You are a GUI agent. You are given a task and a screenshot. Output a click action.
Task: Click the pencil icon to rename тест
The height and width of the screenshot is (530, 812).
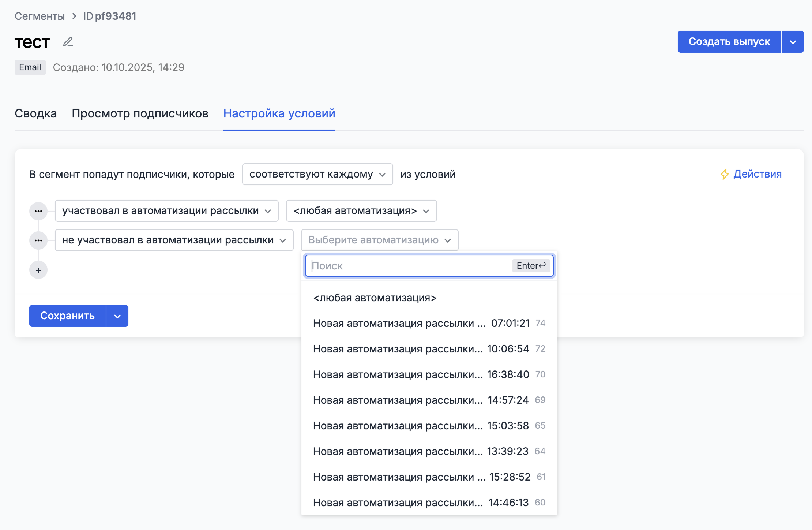pyautogui.click(x=68, y=42)
